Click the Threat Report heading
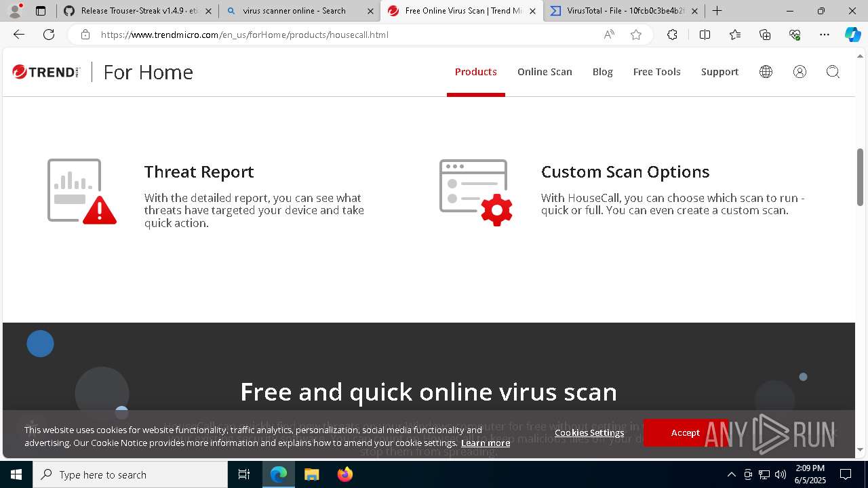 click(x=199, y=171)
